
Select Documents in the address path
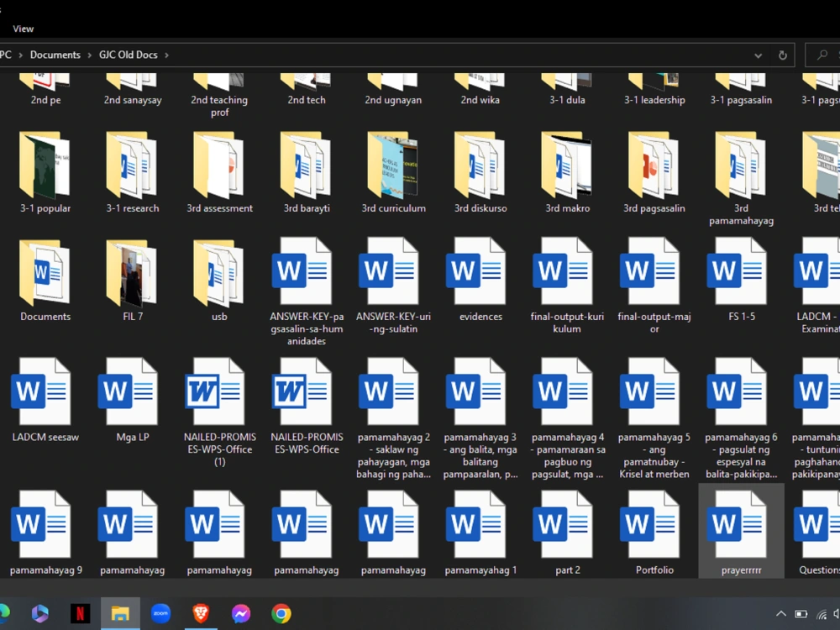pos(55,55)
